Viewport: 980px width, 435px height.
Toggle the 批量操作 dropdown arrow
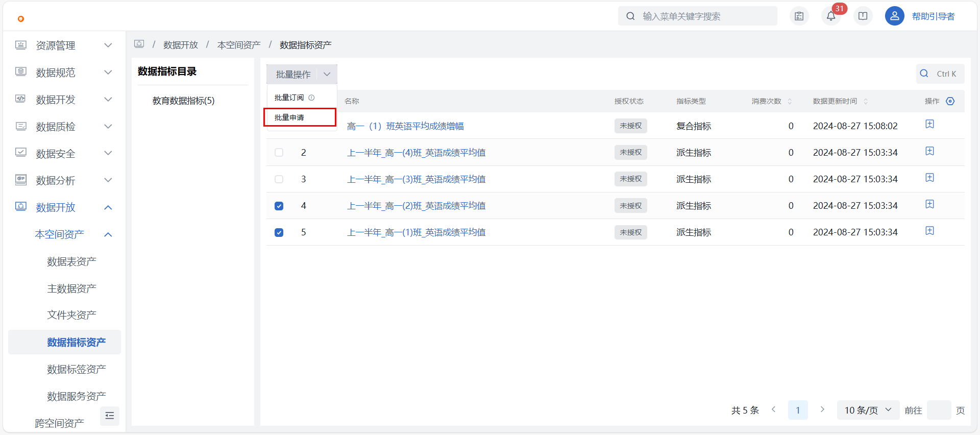(x=327, y=75)
